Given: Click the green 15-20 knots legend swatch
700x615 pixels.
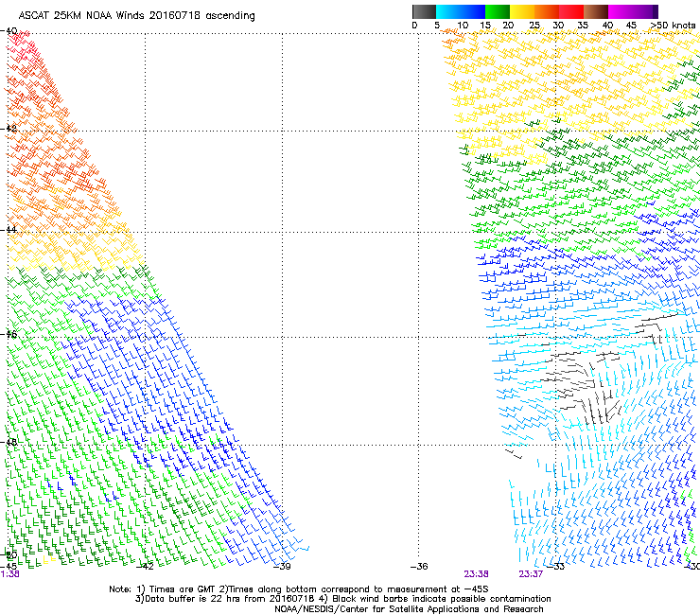Looking at the screenshot, I should (498, 11).
